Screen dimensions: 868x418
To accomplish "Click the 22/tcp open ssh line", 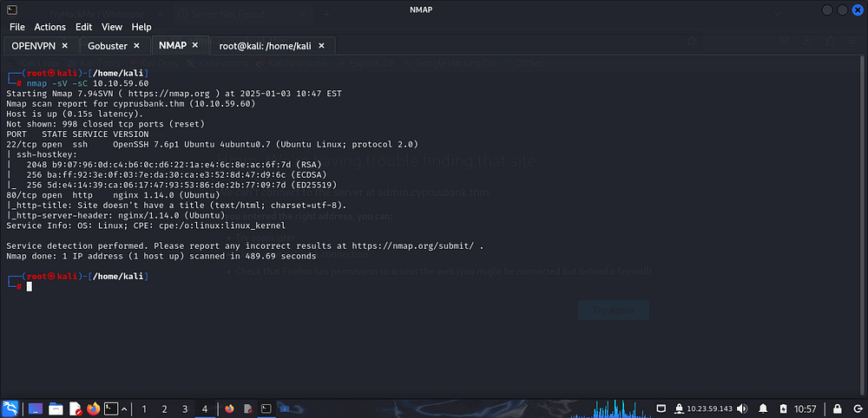I will coord(212,144).
